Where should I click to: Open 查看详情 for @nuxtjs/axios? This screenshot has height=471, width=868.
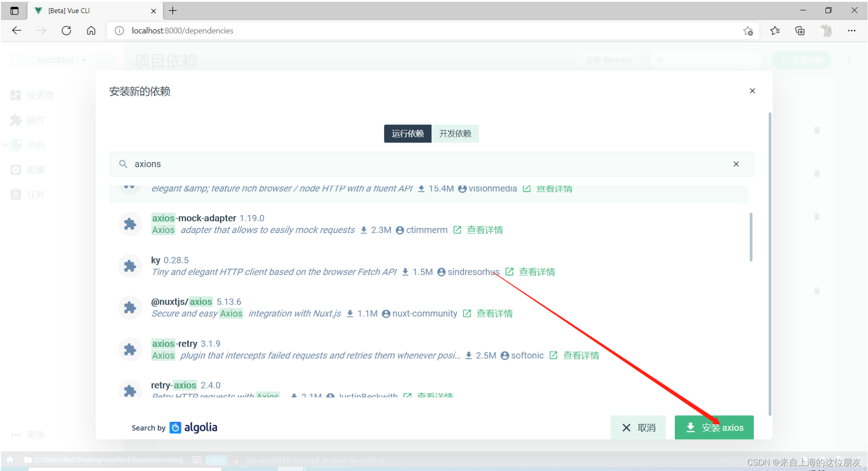coord(494,314)
